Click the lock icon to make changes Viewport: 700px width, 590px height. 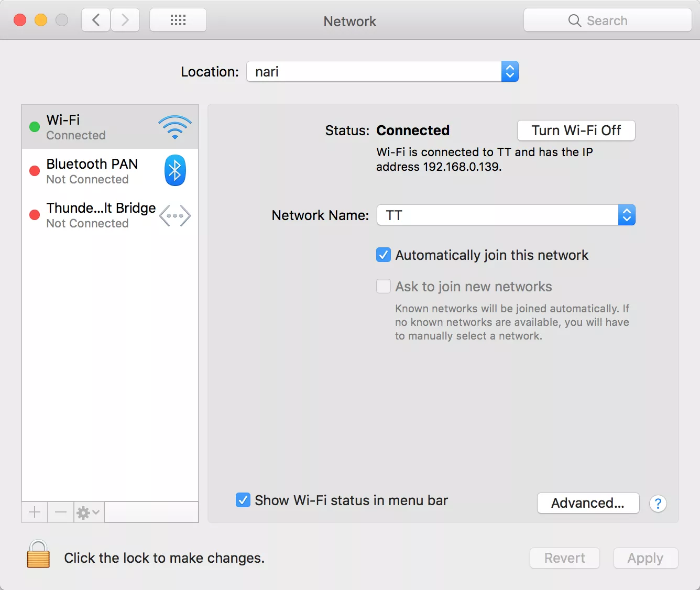[x=38, y=554]
